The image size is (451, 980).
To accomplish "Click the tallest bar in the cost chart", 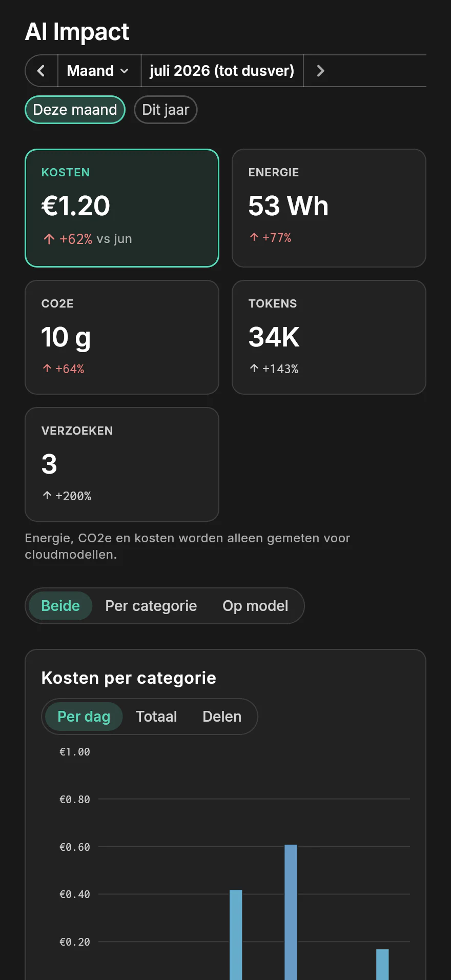I will [291, 912].
